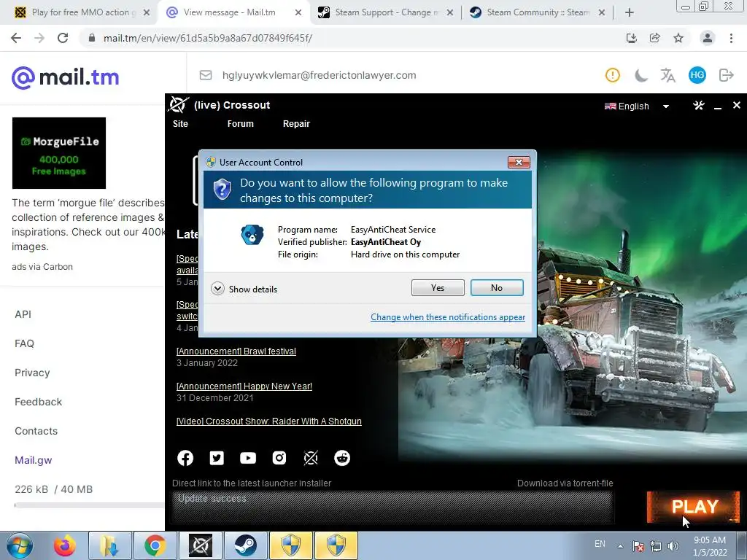Open API in mail.tm sidebar
Image resolution: width=747 pixels, height=560 pixels.
pos(23,314)
